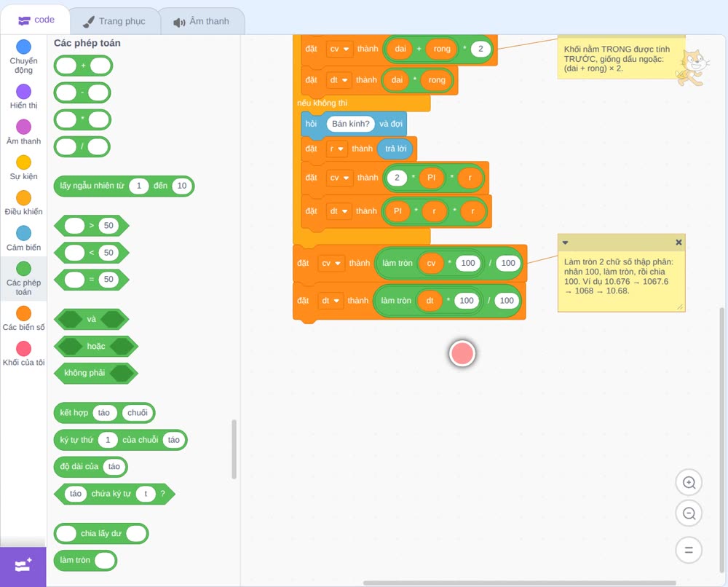Viewport: 728px width, 587px height.
Task: Select the không phải block in palette
Action: [x=95, y=373]
